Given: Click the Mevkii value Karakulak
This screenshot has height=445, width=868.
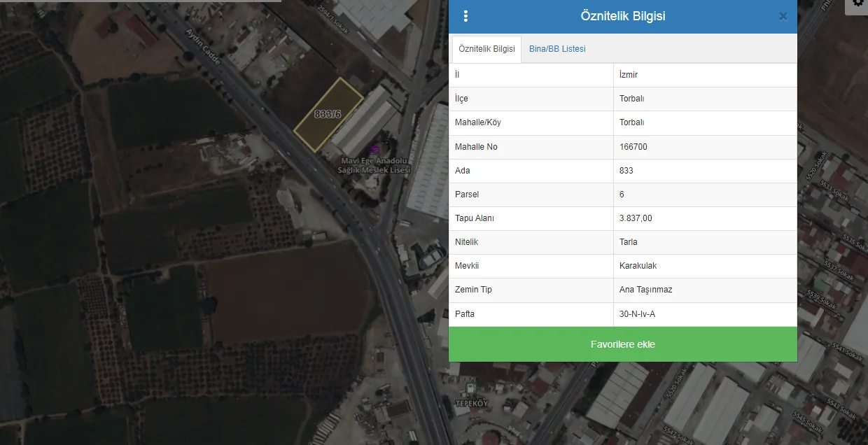Looking at the screenshot, I should tap(638, 266).
